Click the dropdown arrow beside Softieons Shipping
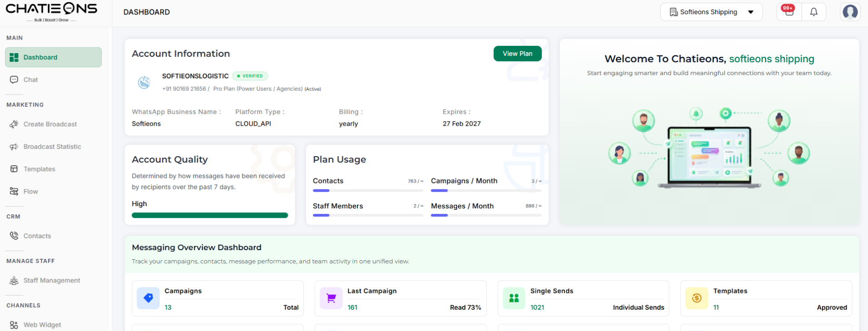 tap(751, 12)
